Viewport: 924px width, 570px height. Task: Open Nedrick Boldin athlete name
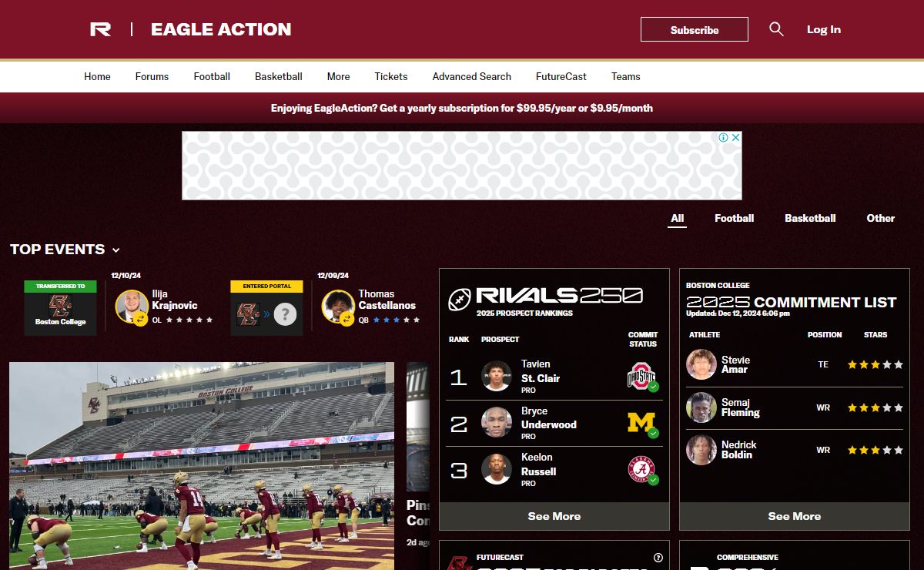click(739, 450)
